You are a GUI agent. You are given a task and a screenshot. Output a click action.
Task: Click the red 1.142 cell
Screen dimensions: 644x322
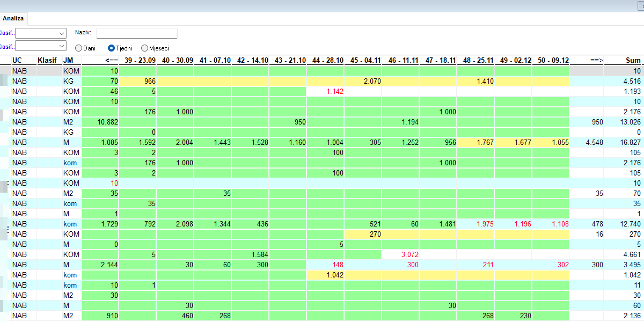pyautogui.click(x=325, y=91)
